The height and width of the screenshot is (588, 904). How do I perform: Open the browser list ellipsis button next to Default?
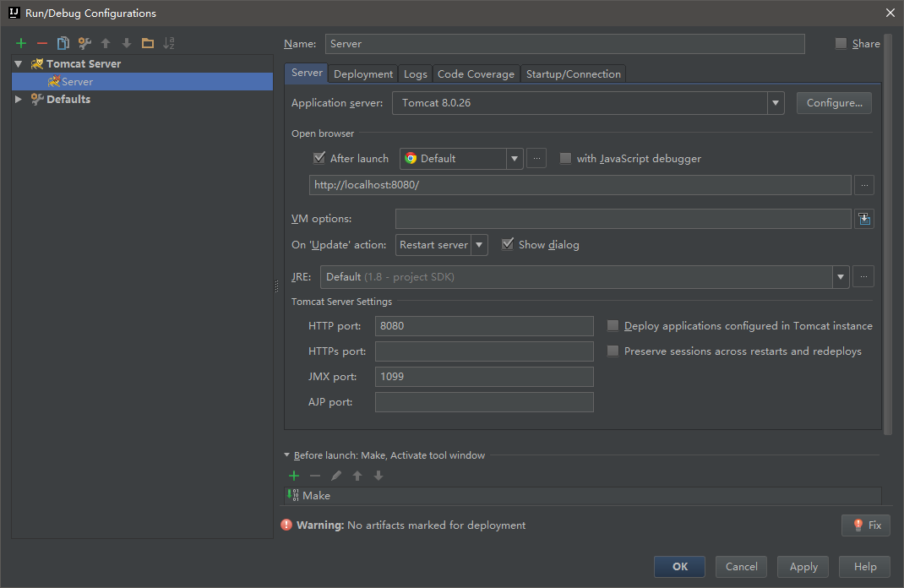pyautogui.click(x=536, y=159)
